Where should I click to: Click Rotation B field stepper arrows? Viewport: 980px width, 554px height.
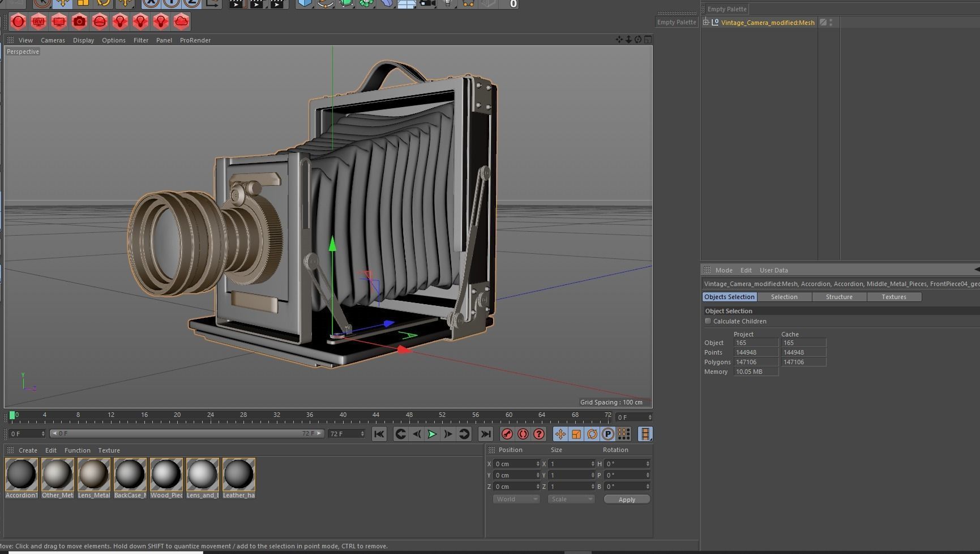pyautogui.click(x=648, y=487)
